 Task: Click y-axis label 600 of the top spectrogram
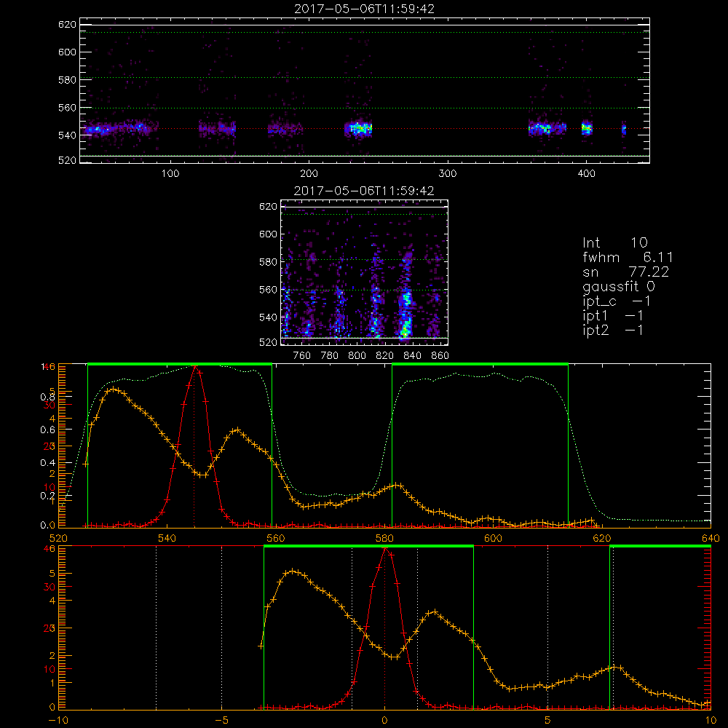pyautogui.click(x=67, y=52)
